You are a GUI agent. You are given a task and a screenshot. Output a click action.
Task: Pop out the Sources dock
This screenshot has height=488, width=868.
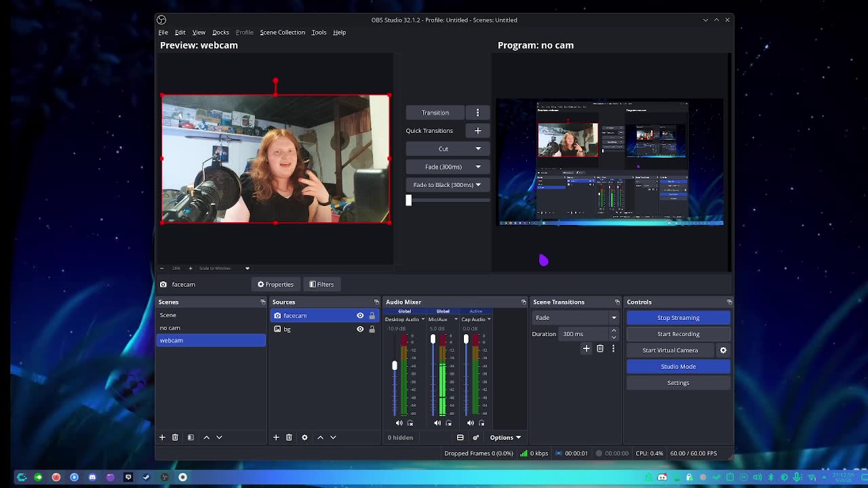(376, 302)
